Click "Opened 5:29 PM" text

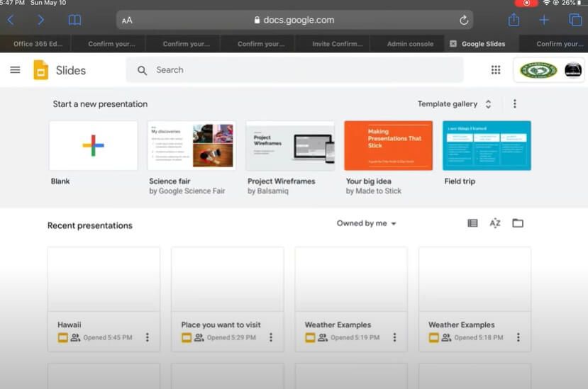pos(231,338)
